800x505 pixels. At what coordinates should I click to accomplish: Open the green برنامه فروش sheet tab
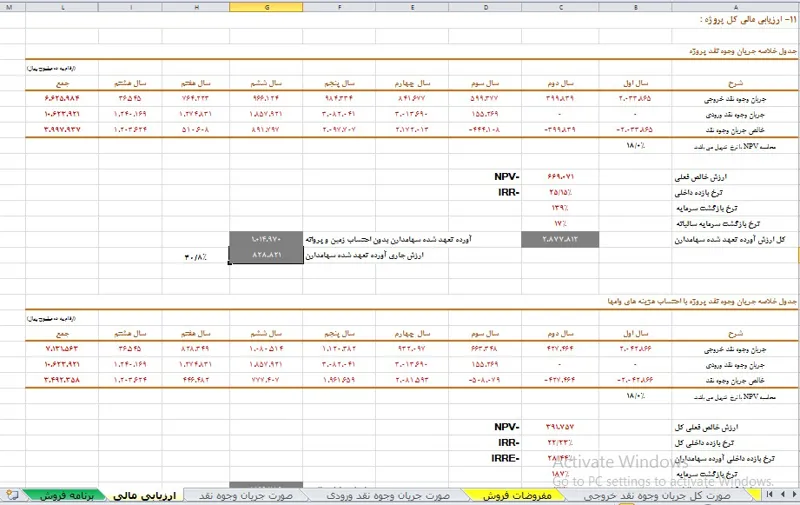click(66, 495)
